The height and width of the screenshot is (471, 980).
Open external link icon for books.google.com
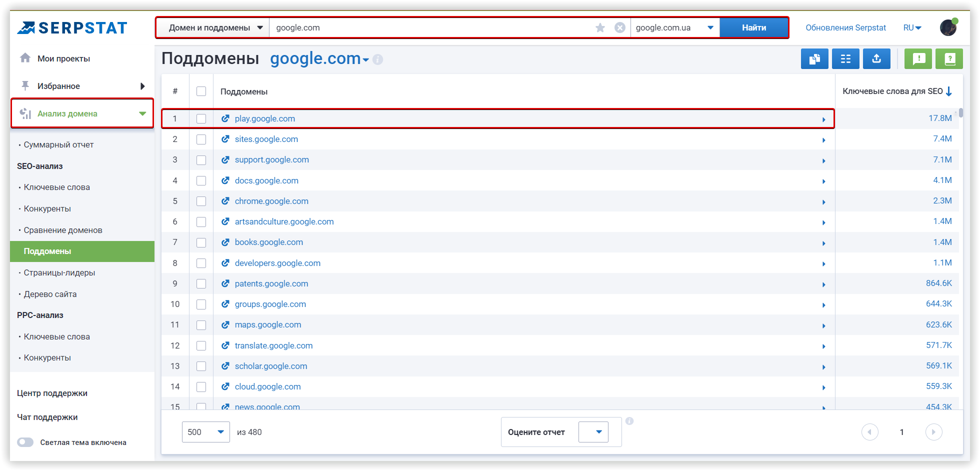coord(225,242)
